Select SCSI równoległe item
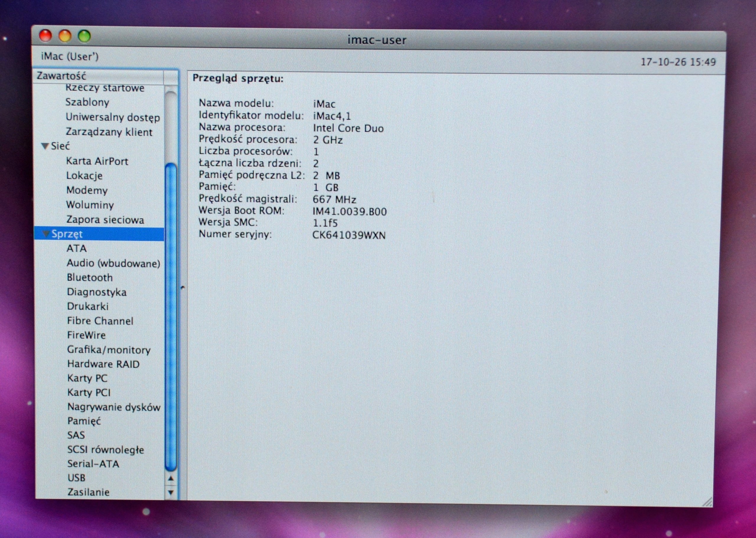Image resolution: width=756 pixels, height=538 pixels. tap(105, 449)
